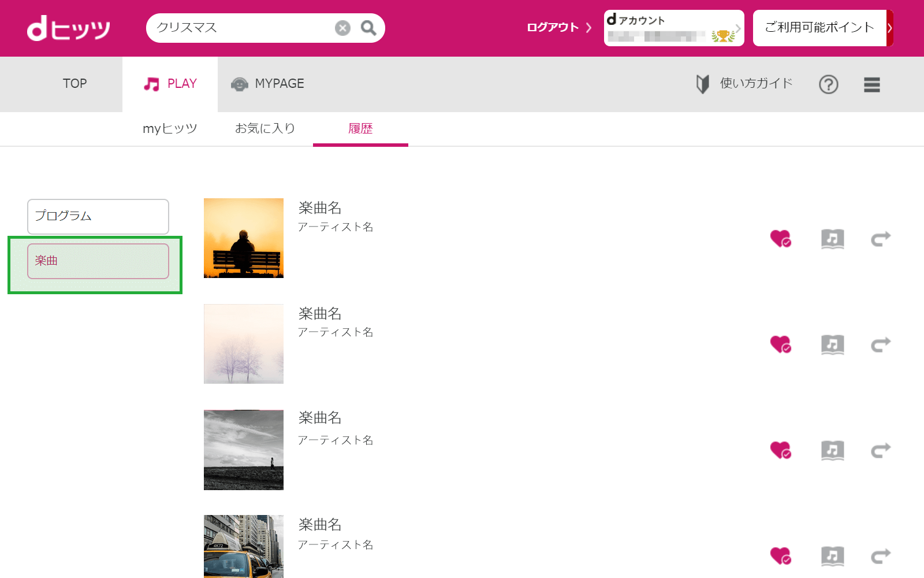Click myヒッツ add icon for third song
The width and height of the screenshot is (924, 578).
[832, 450]
